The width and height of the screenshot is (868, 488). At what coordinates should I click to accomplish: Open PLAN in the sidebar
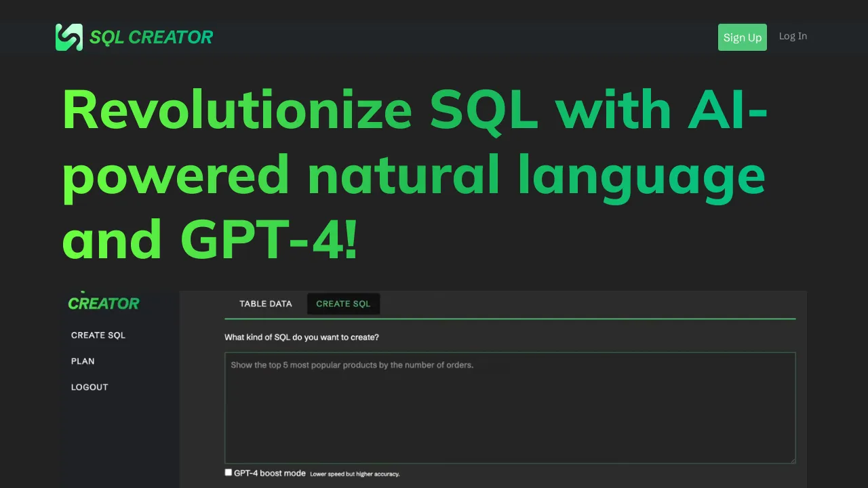(83, 361)
